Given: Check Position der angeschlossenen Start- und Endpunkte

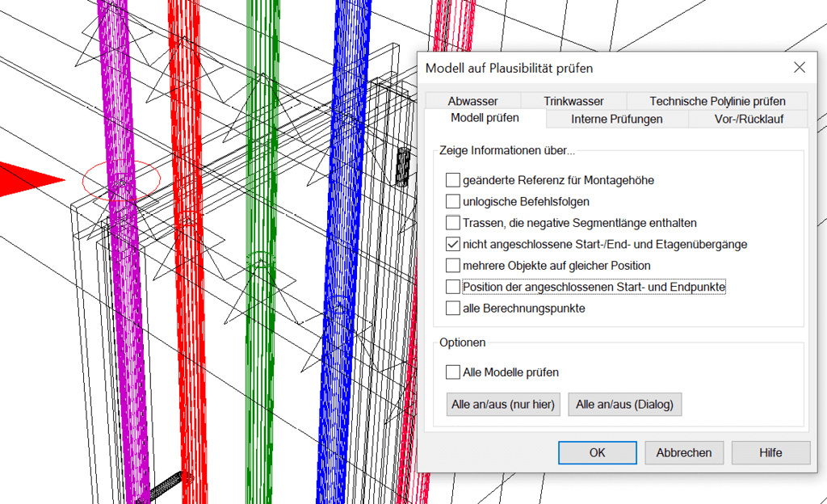Looking at the screenshot, I should point(453,287).
